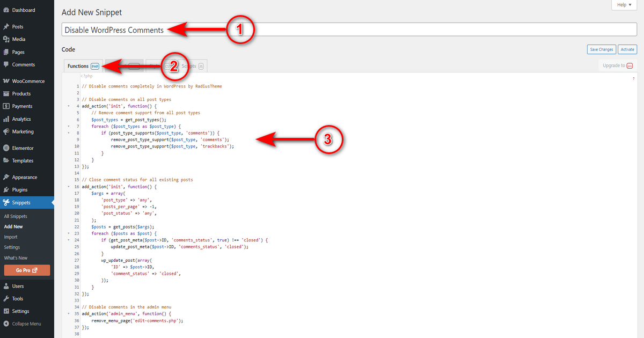Image resolution: width=644 pixels, height=338 pixels.
Task: Click the Activate button
Action: pyautogui.click(x=627, y=49)
